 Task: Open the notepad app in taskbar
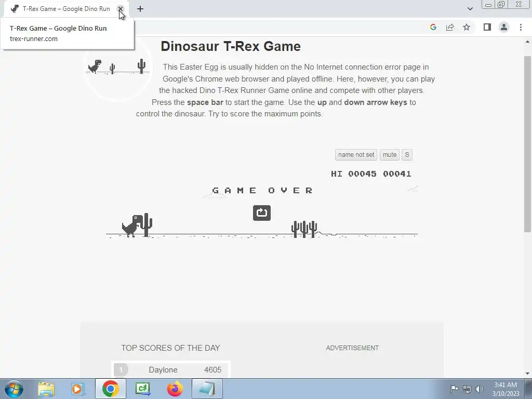tap(207, 389)
